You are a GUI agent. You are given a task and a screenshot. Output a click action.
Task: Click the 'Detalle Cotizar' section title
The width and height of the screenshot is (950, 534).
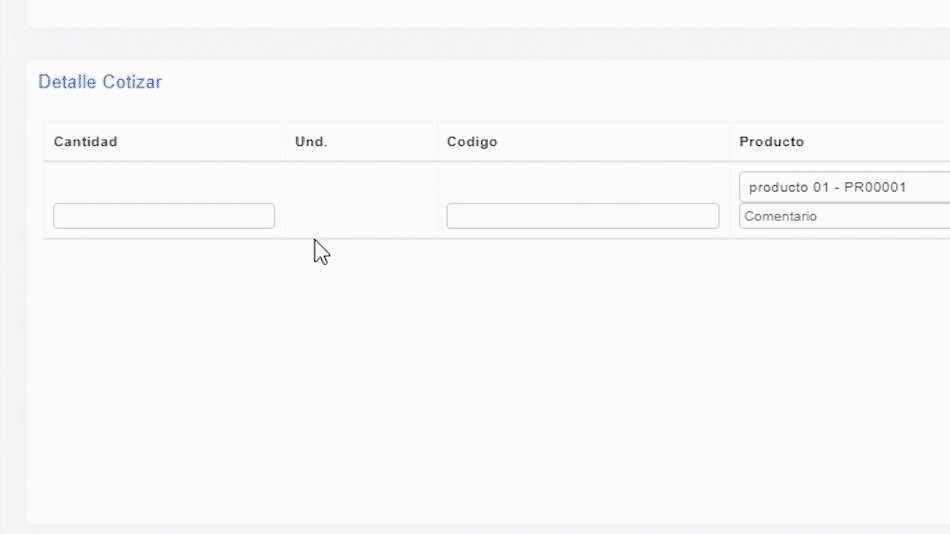coord(100,82)
